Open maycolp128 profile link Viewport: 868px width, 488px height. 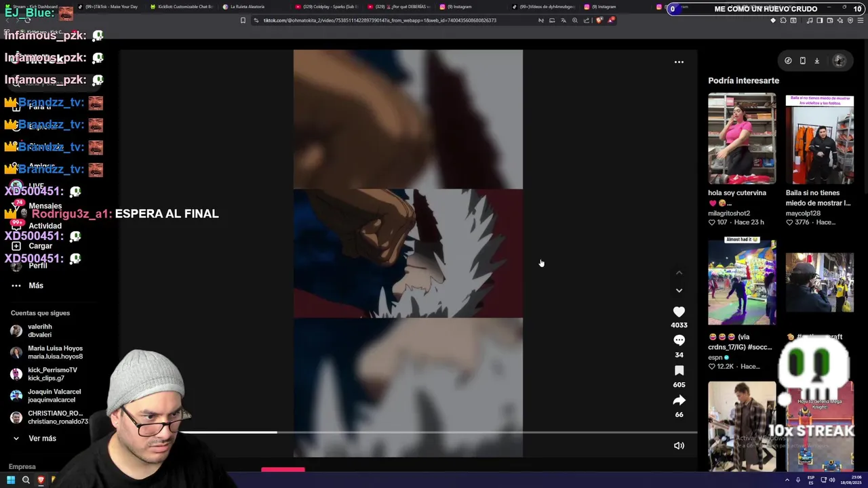click(803, 213)
